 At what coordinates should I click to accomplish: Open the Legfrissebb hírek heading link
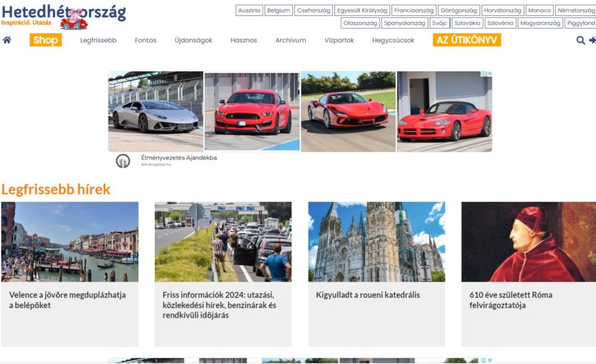click(x=56, y=189)
